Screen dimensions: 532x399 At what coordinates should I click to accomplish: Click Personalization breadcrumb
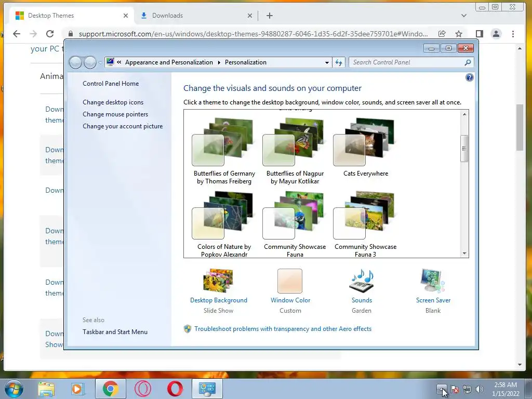(x=246, y=62)
